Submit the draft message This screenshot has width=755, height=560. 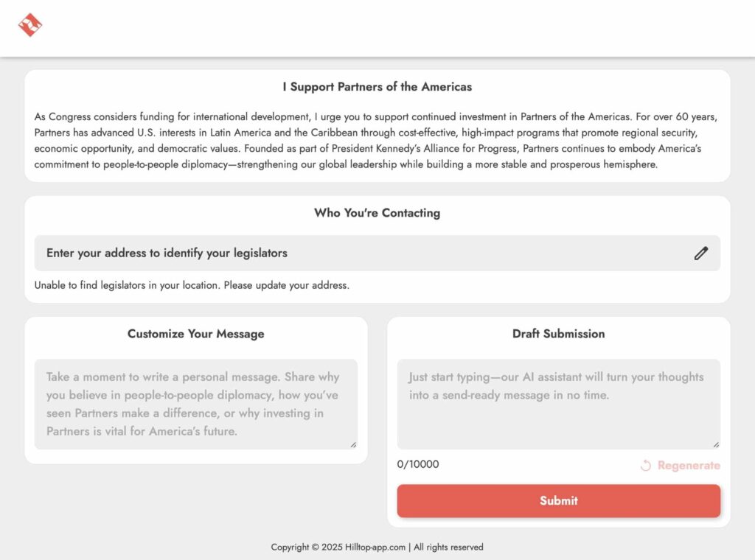pyautogui.click(x=559, y=501)
